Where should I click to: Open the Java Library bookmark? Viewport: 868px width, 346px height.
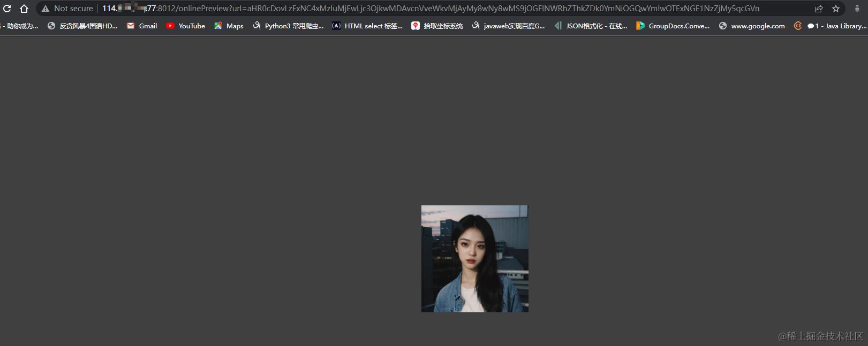coord(830,26)
